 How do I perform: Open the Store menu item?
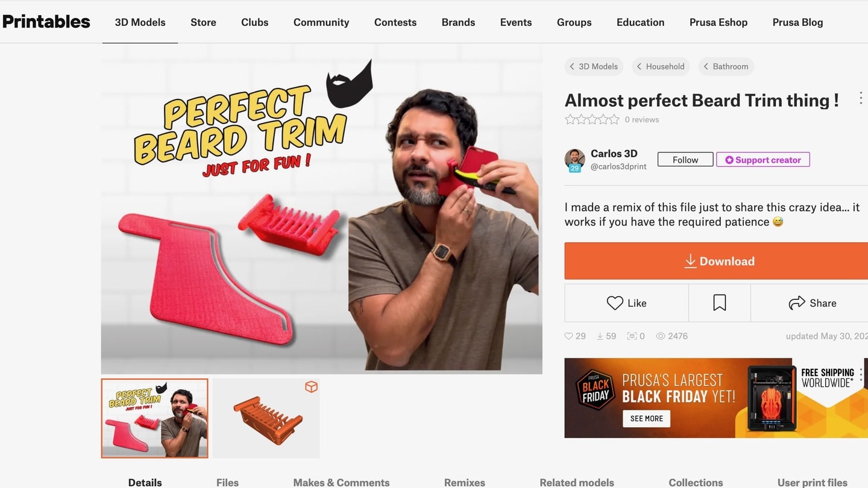click(203, 22)
